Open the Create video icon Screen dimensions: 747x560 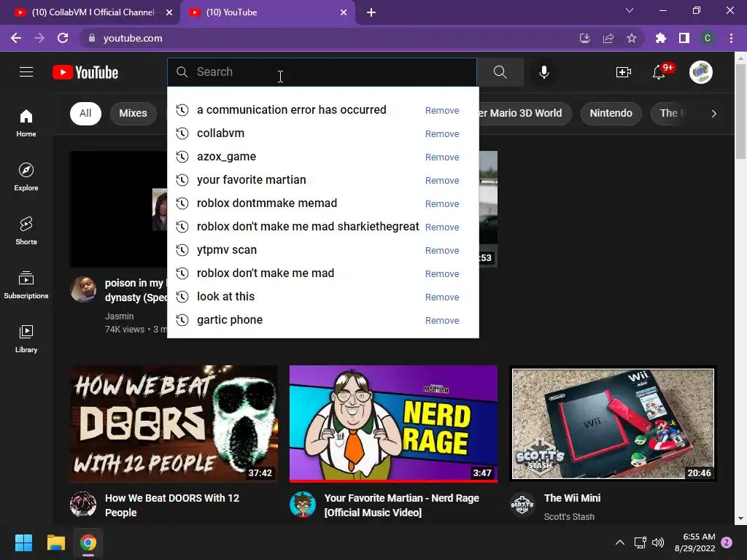(623, 72)
